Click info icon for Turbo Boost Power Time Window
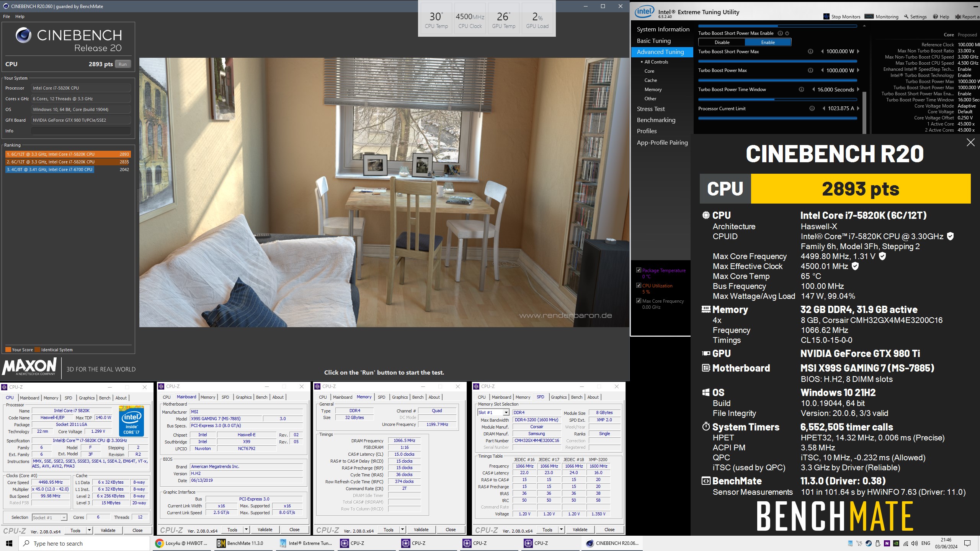The image size is (980, 551). click(x=801, y=90)
